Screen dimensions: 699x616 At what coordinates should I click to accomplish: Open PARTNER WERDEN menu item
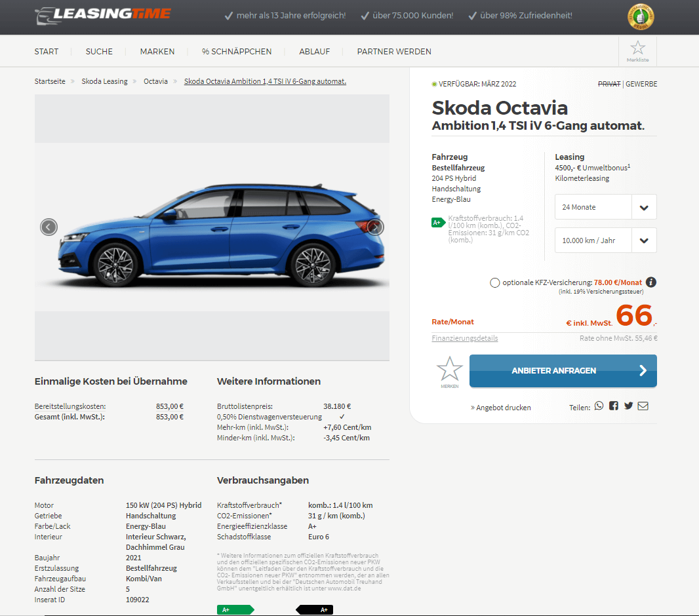(x=394, y=52)
